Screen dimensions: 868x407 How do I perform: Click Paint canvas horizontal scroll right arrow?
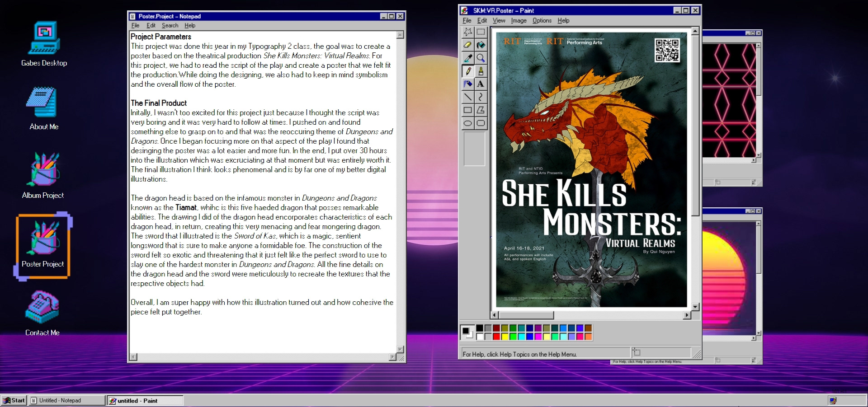[x=688, y=315]
